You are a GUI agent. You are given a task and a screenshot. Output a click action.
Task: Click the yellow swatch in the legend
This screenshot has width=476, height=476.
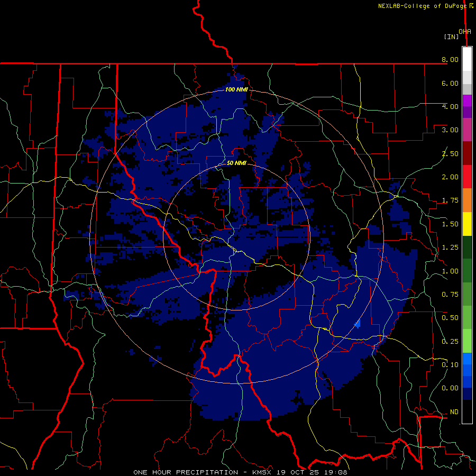(x=467, y=224)
